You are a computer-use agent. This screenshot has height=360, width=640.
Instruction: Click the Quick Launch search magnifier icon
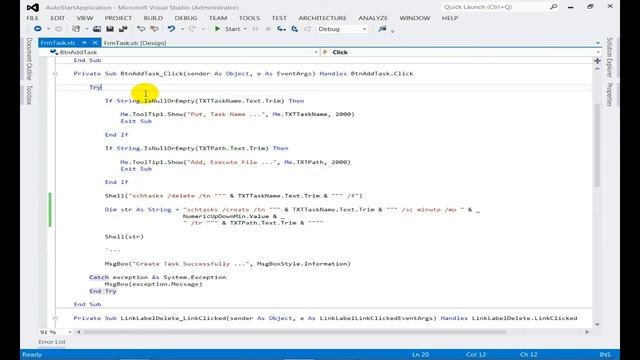(x=553, y=7)
